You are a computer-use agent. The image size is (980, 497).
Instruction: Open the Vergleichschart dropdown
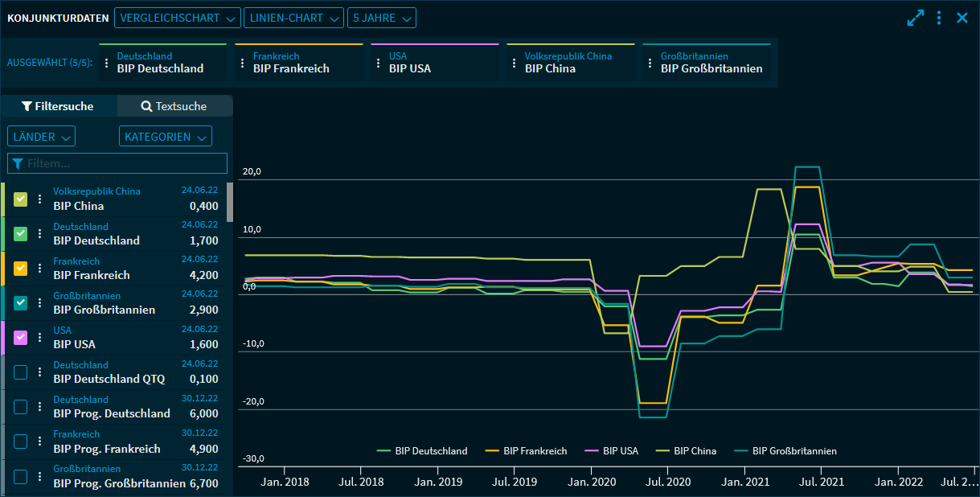click(178, 18)
